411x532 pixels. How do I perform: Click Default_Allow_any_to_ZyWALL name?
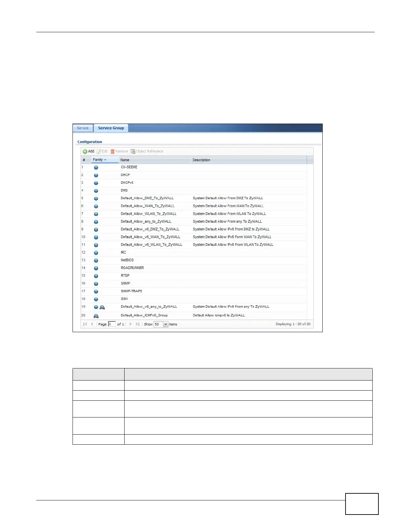coord(146,222)
